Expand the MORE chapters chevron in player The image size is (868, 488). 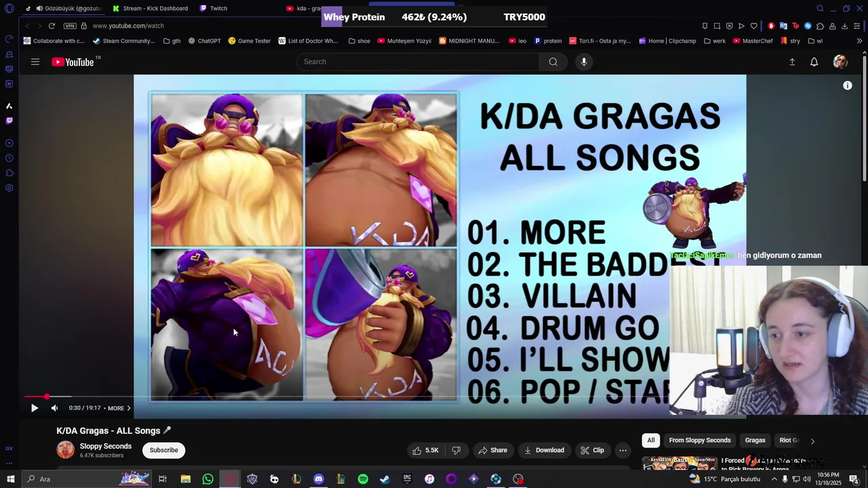(128, 408)
